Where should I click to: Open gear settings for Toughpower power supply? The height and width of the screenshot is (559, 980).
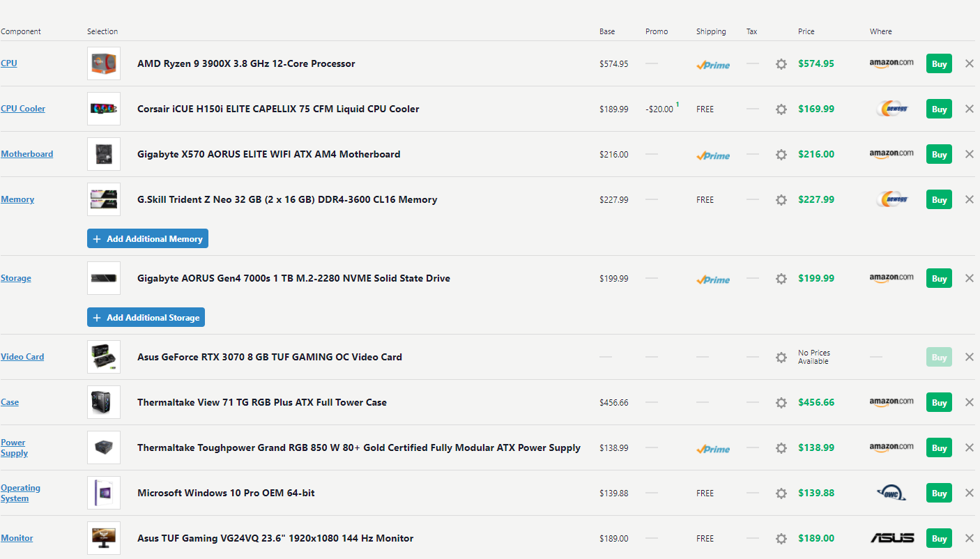pos(781,448)
